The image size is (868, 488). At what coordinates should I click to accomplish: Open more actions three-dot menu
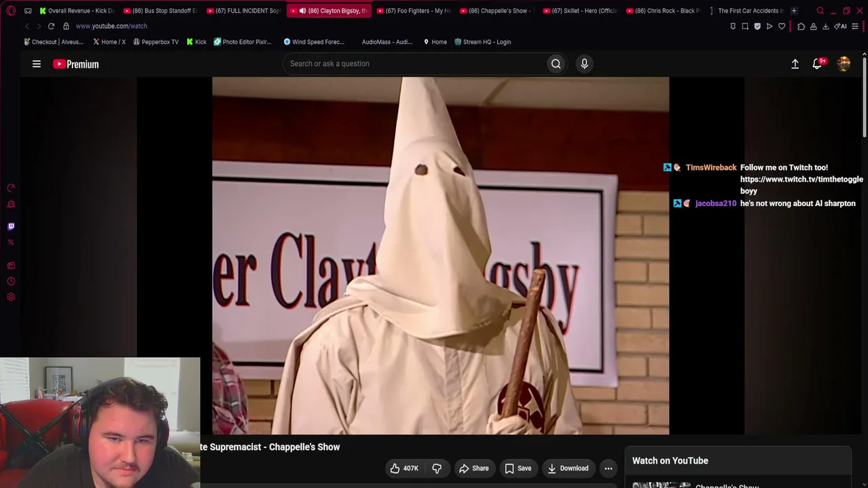point(608,468)
